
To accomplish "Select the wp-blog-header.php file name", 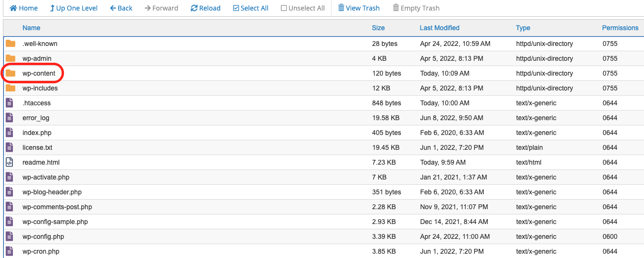I will 52,192.
